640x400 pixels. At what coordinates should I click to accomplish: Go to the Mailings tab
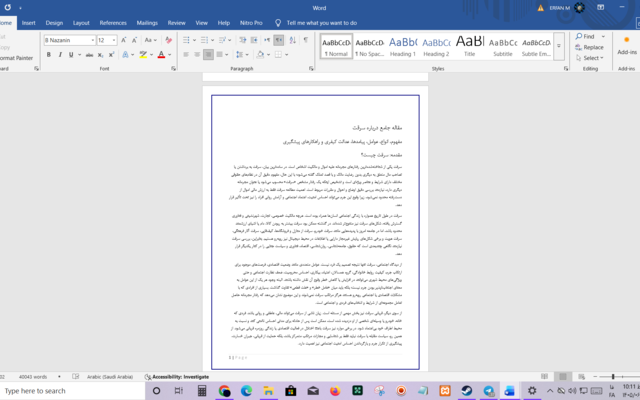[147, 23]
